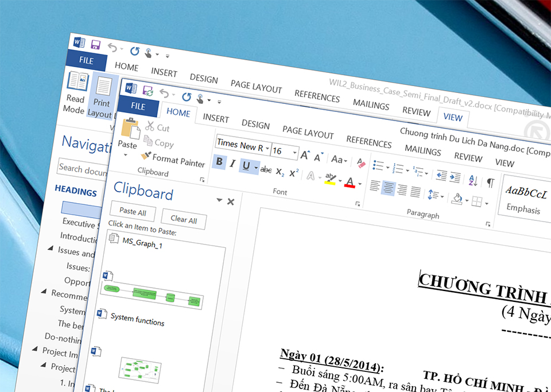Click Clear All button
The image size is (551, 392).
(x=184, y=220)
